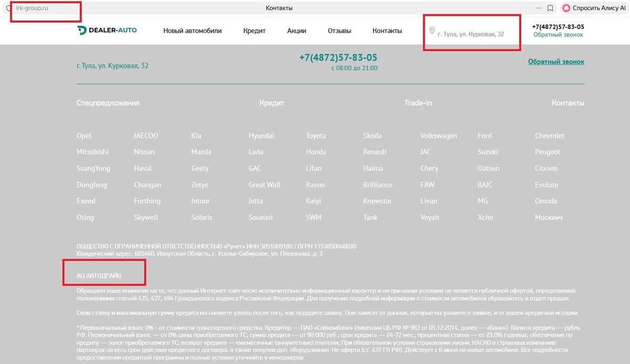Click the site protection shield icon

coord(8,8)
